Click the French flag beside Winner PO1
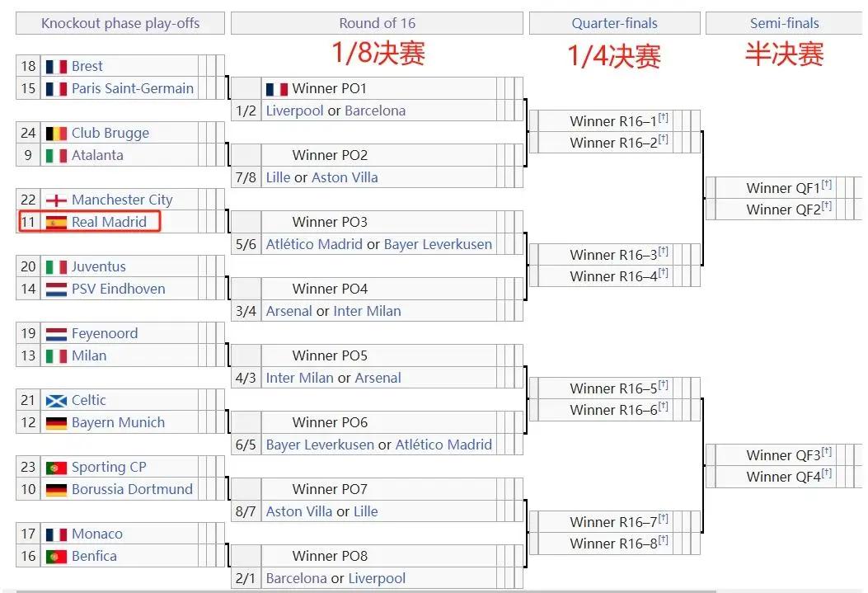Image resolution: width=868 pixels, height=593 pixels. click(277, 89)
